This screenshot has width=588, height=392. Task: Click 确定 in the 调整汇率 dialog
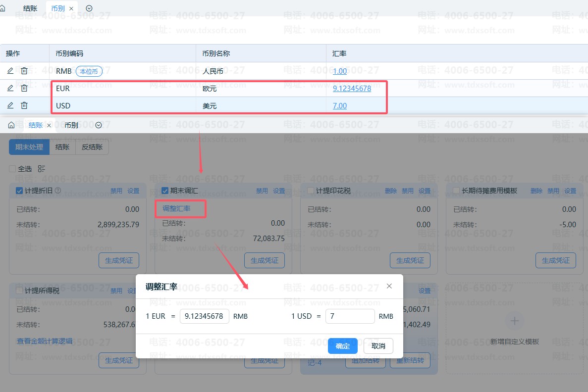(343, 346)
